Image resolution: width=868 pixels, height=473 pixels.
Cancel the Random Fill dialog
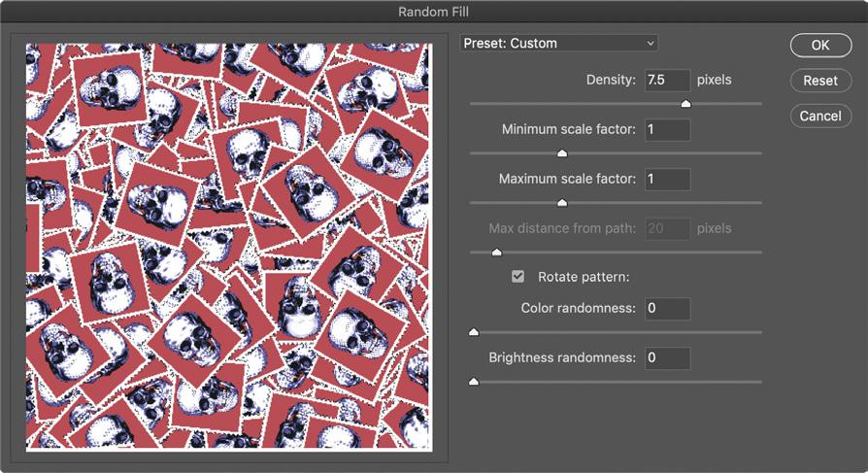[x=820, y=116]
